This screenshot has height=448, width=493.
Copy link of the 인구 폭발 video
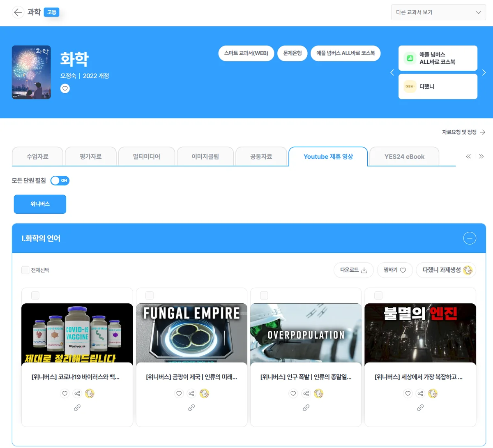(306, 408)
